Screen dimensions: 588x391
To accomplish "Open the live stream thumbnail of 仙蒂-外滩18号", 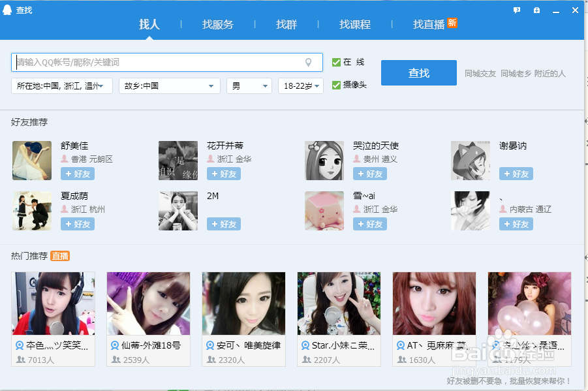I will (149, 304).
